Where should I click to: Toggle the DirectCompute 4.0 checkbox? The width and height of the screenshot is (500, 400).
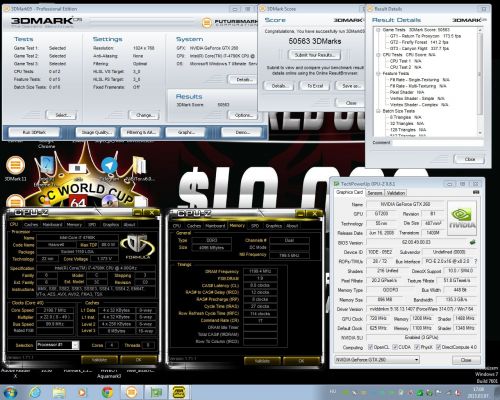click(438, 347)
